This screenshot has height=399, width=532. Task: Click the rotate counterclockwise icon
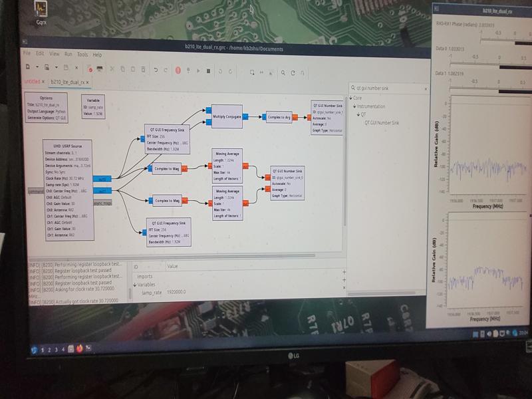click(221, 71)
